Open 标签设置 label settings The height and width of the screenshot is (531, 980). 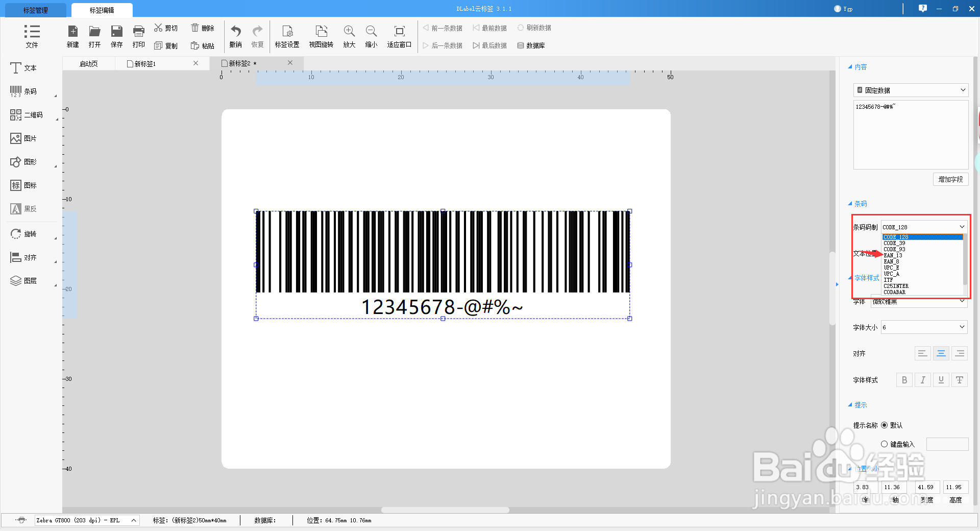(287, 36)
